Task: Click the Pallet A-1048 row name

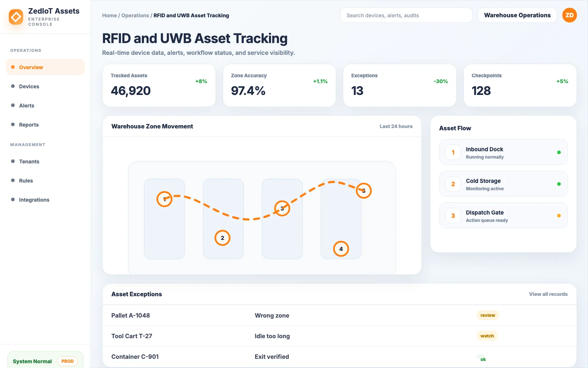Action: pos(130,315)
